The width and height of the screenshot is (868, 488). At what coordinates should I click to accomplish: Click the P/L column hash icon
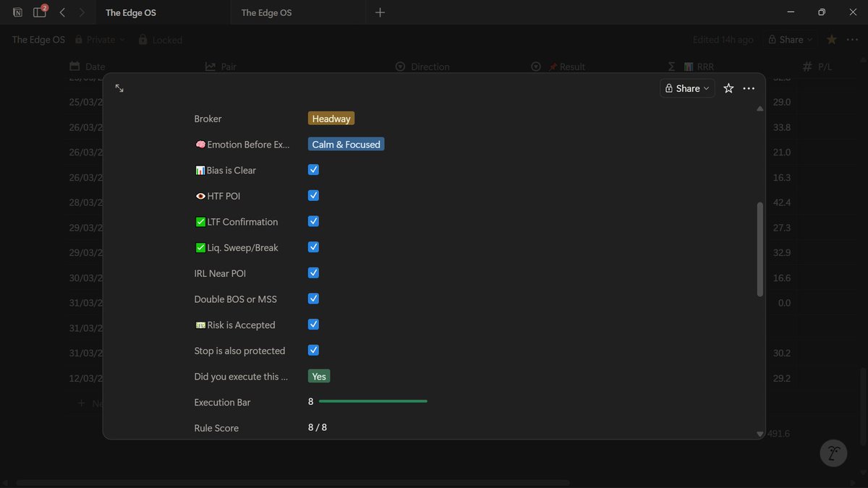point(807,67)
